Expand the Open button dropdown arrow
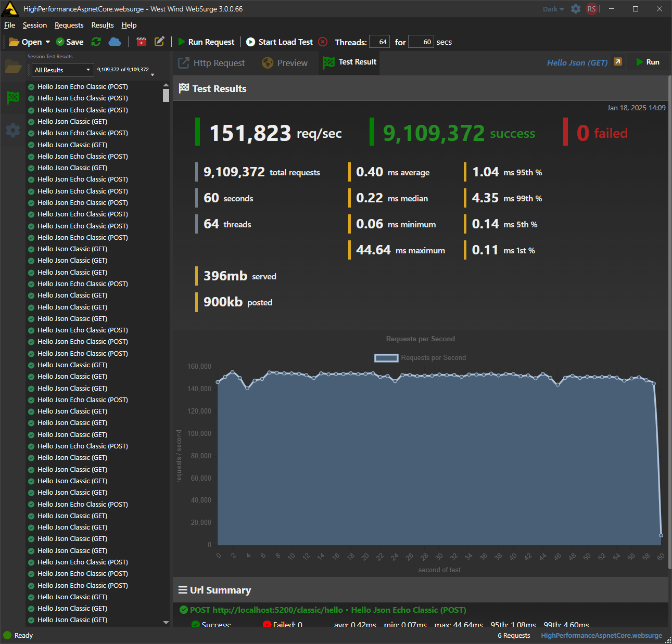Image resolution: width=672 pixels, height=644 pixels. (x=48, y=42)
